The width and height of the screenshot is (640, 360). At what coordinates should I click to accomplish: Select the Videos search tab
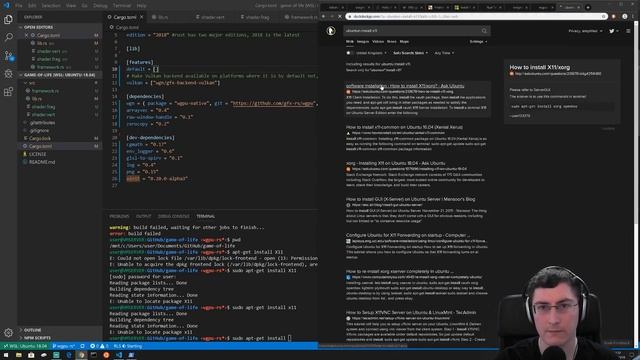click(x=378, y=42)
